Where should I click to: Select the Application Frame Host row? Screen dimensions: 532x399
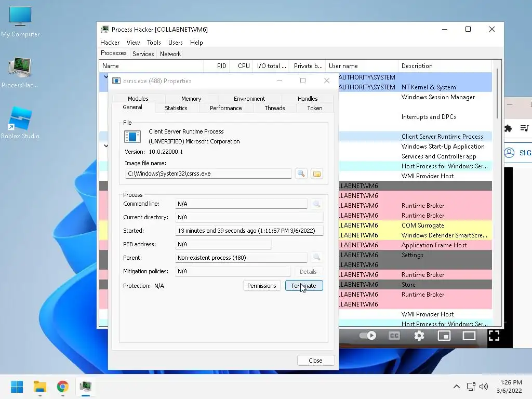point(415,245)
